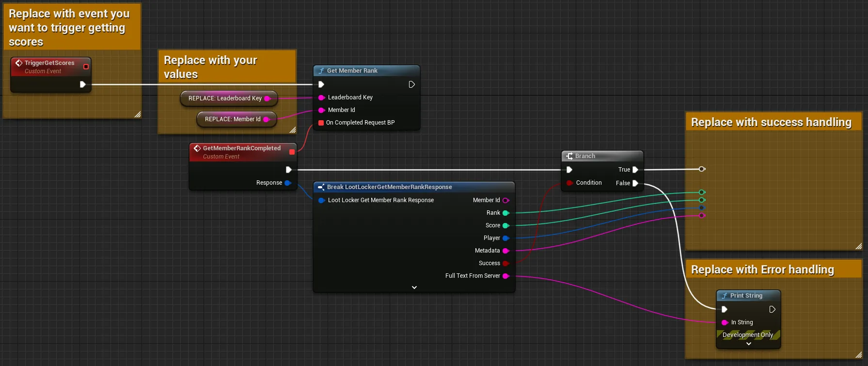Viewport: 868px width, 366px height.
Task: Click the output pin of REPLACE: Member Id
Action: (266, 119)
